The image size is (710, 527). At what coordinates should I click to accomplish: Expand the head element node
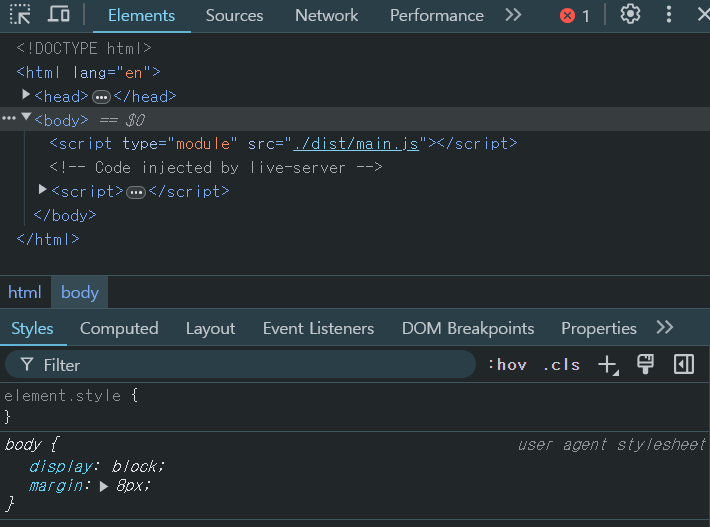(26, 95)
